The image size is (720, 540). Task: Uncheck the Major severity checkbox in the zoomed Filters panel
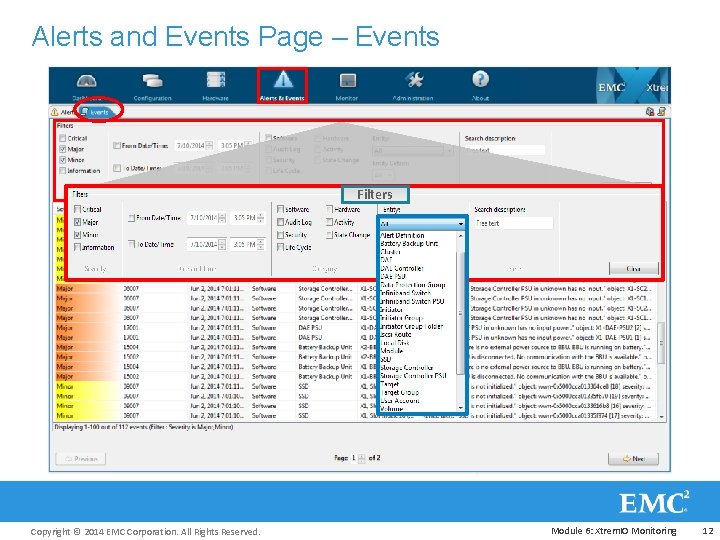pos(77,222)
